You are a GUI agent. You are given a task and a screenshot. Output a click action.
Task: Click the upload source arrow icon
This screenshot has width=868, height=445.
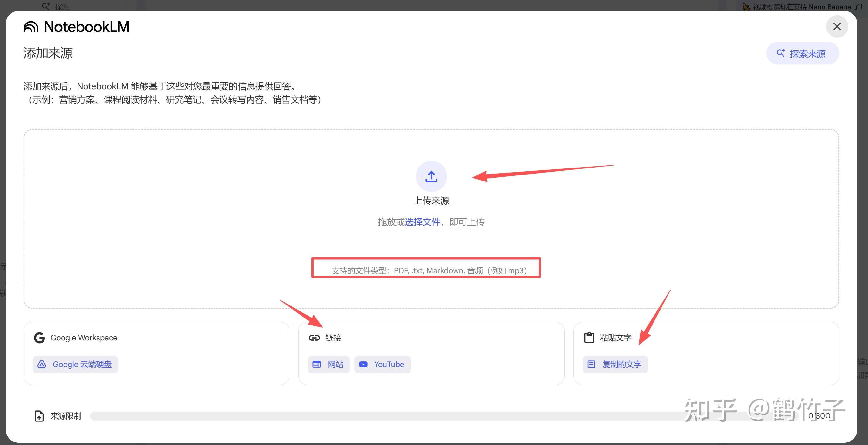[x=431, y=176]
